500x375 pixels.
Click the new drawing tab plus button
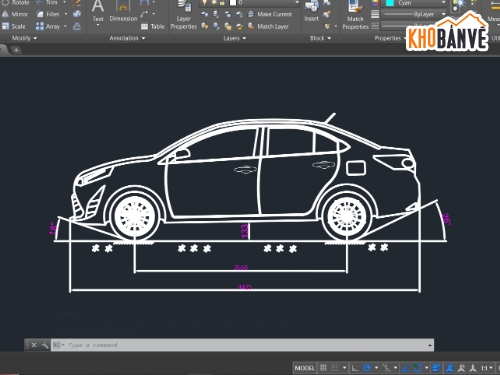click(16, 50)
